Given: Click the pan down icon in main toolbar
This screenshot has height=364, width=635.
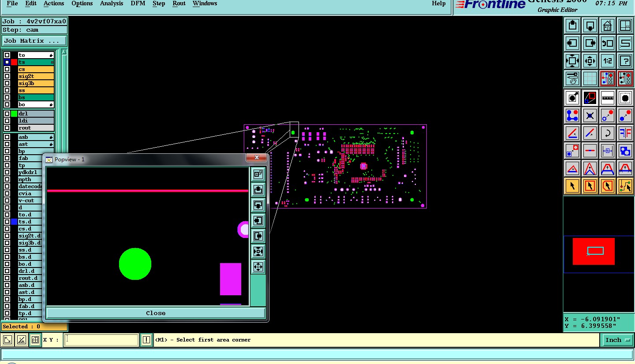Looking at the screenshot, I should [590, 26].
